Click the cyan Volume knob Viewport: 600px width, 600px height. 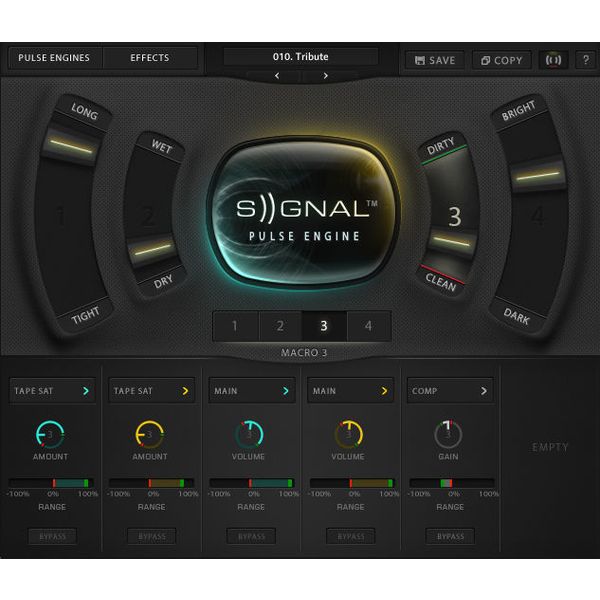click(249, 435)
